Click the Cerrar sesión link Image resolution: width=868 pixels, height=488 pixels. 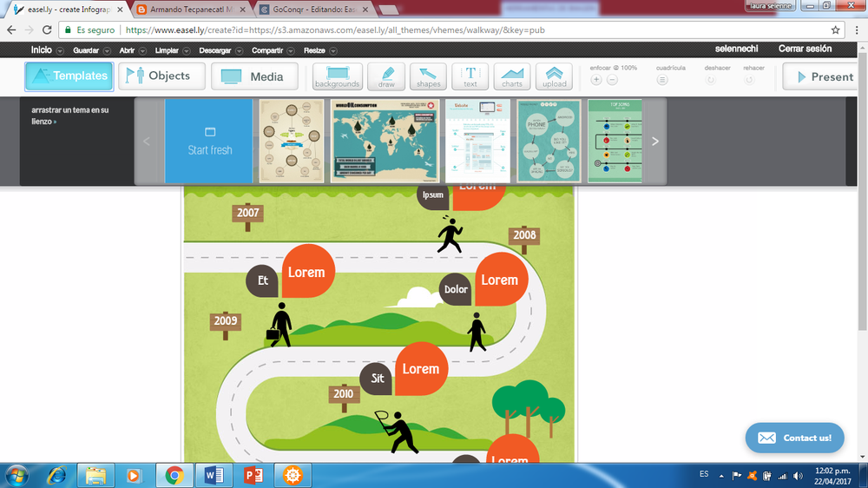(x=805, y=49)
